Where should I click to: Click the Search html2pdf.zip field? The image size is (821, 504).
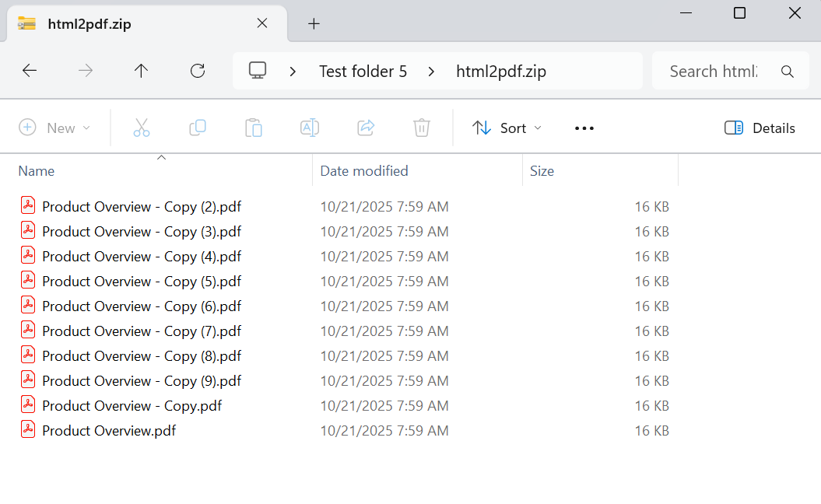click(x=714, y=72)
